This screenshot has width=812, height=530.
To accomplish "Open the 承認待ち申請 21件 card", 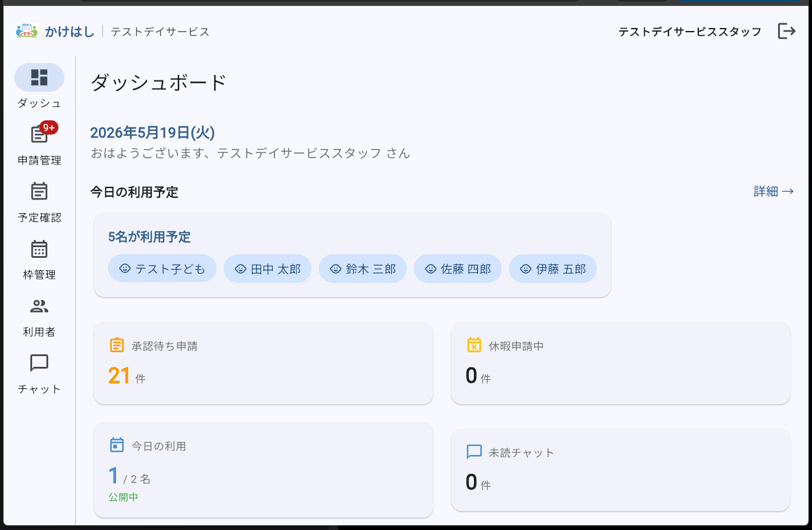I will click(263, 363).
